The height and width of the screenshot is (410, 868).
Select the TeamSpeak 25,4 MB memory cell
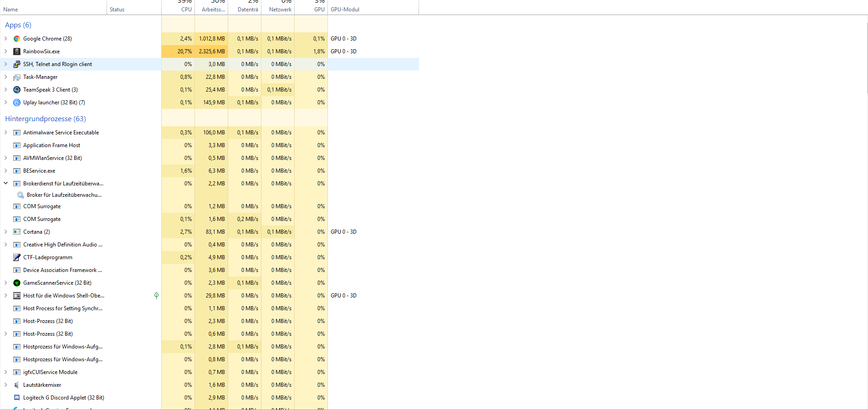coord(211,90)
